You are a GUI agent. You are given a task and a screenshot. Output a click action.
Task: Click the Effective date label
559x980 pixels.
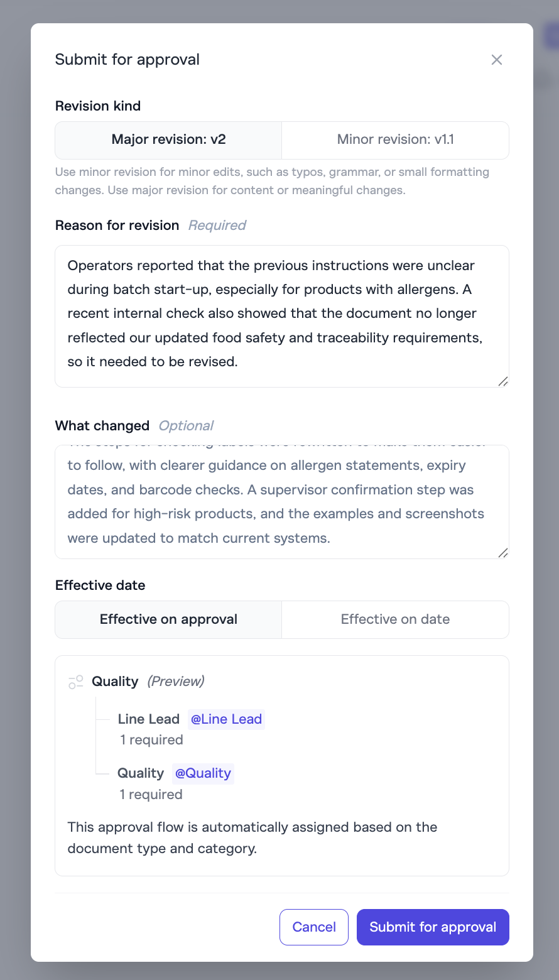[100, 585]
